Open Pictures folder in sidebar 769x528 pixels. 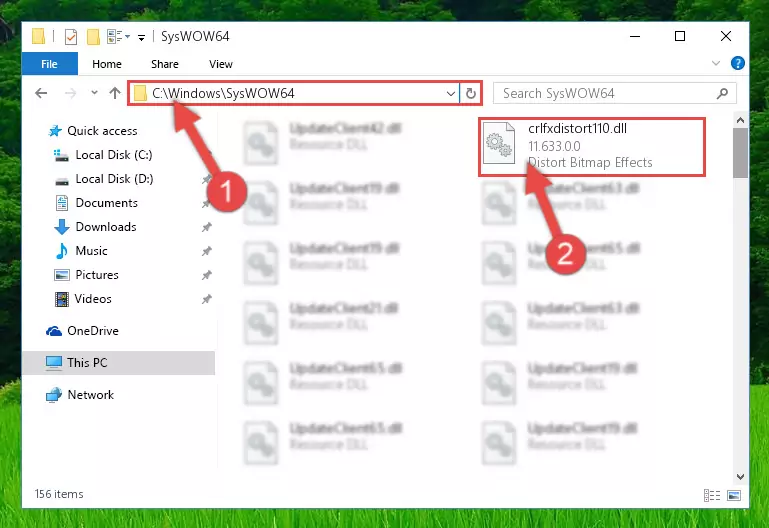pos(97,275)
